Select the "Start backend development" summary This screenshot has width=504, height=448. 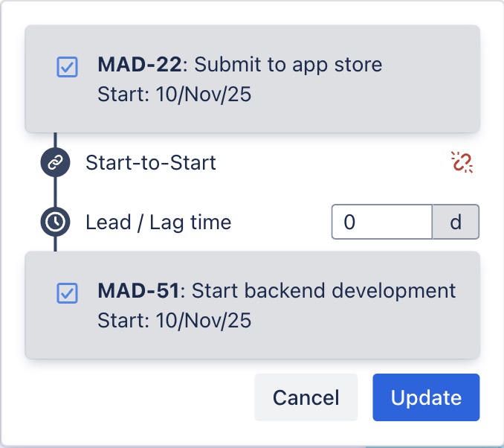323,290
